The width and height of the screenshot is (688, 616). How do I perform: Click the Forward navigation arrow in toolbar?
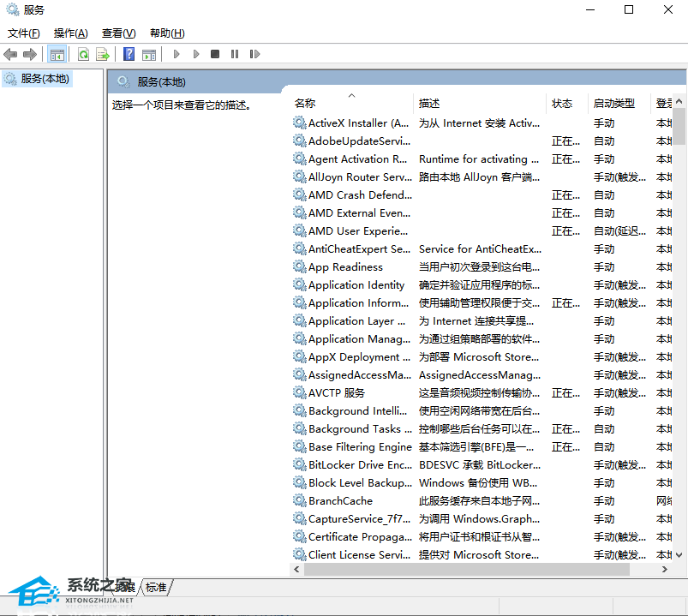[x=30, y=55]
